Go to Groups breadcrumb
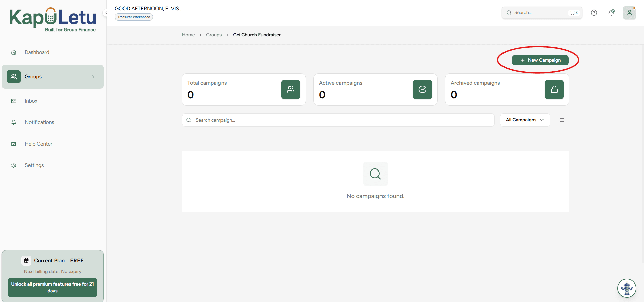This screenshot has width=644, height=302. [x=214, y=35]
